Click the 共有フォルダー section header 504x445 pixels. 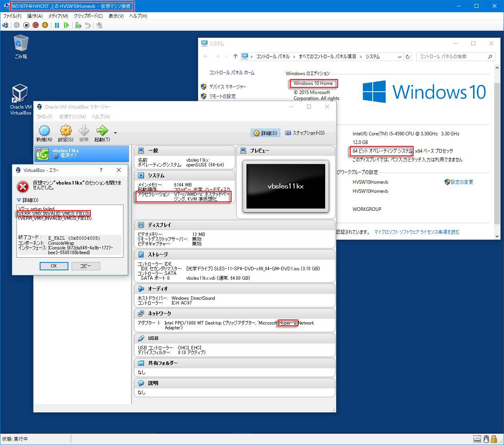click(235, 363)
